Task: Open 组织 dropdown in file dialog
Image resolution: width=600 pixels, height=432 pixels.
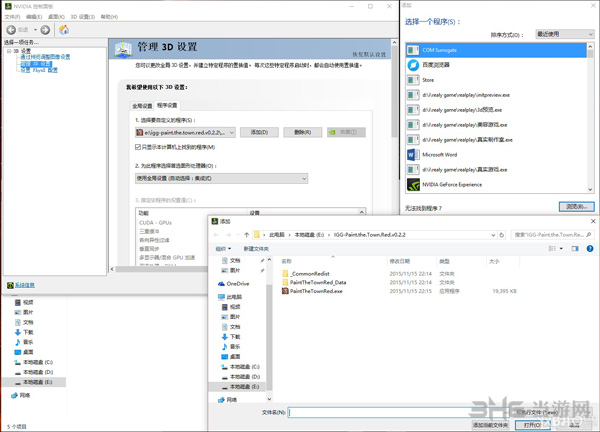Action: tap(223, 249)
